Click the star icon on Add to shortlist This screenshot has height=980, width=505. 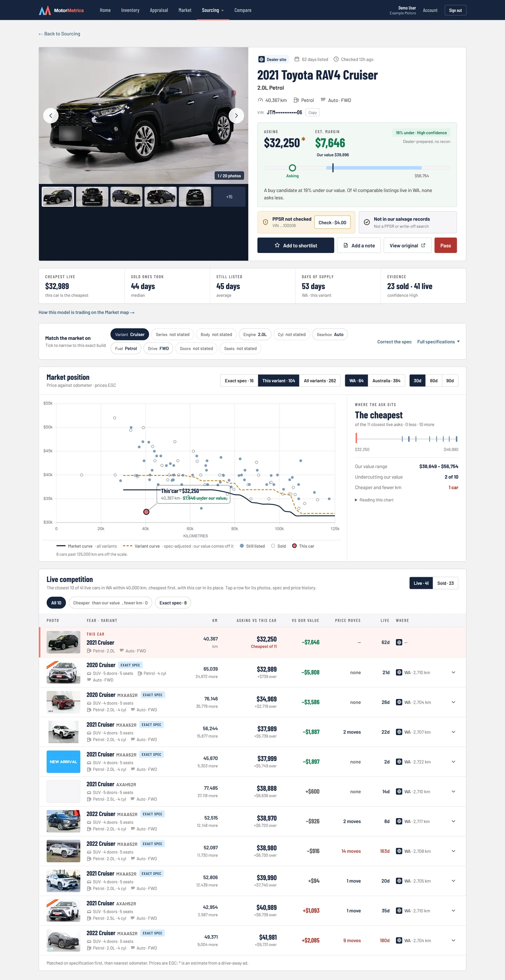tap(277, 245)
